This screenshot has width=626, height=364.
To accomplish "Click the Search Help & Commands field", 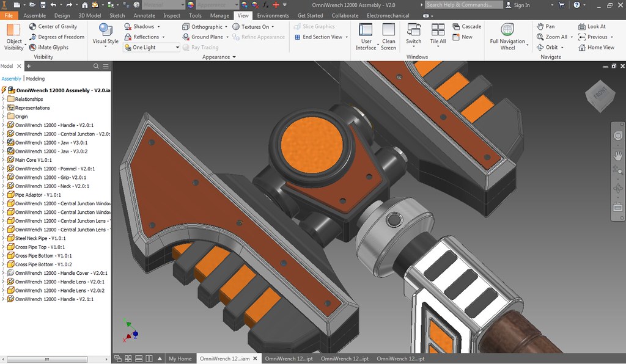I will 463,5.
